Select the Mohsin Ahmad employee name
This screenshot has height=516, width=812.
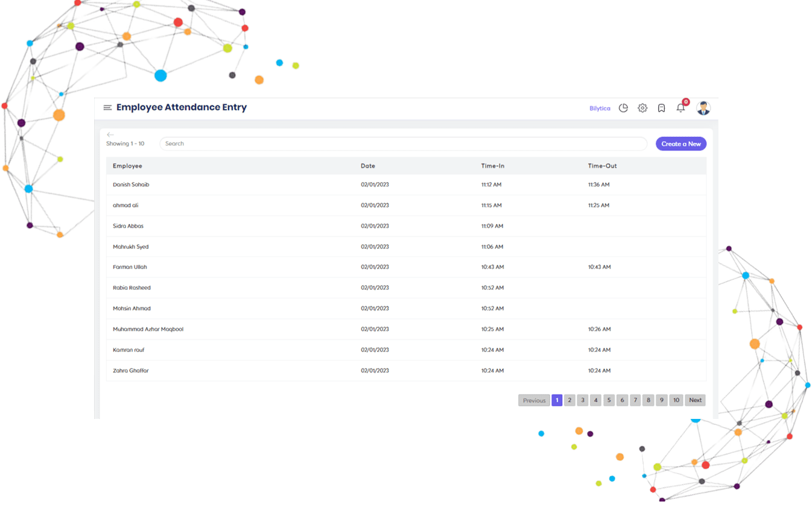point(132,309)
